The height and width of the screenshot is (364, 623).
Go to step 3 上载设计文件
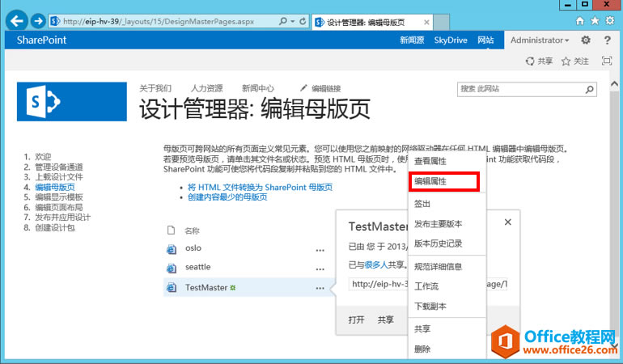pos(59,177)
